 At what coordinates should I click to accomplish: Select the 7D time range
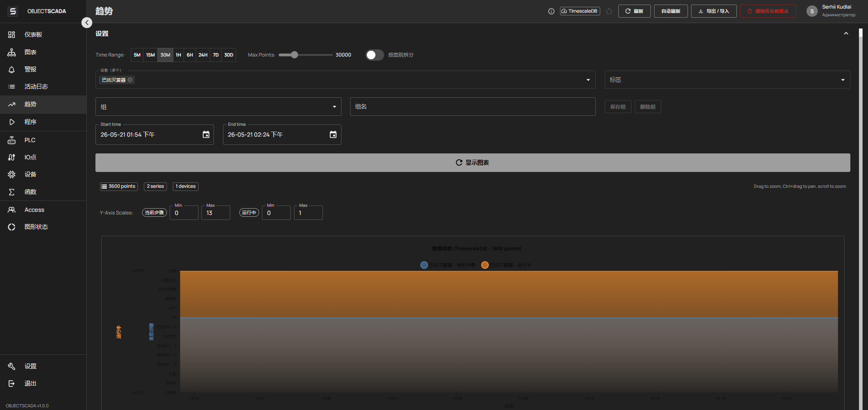click(216, 55)
